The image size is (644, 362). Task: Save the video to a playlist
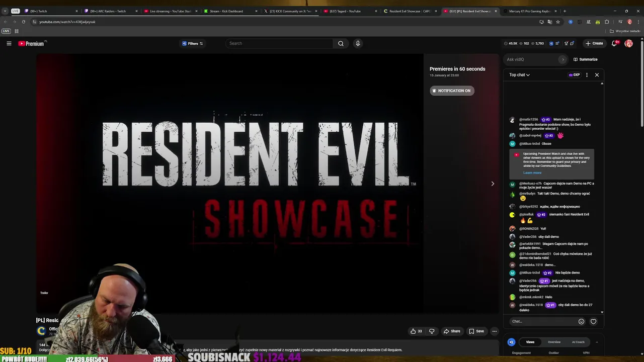tap(476, 331)
